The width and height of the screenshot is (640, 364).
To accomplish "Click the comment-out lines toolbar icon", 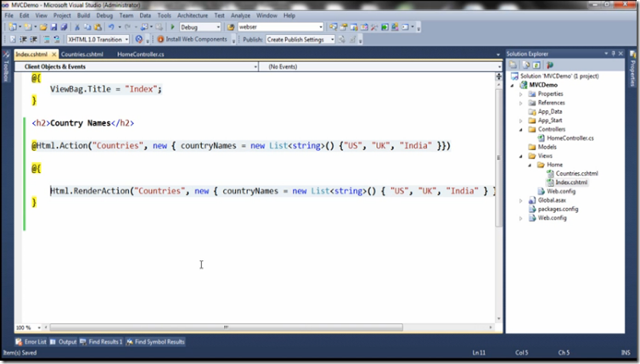I will coord(47,39).
